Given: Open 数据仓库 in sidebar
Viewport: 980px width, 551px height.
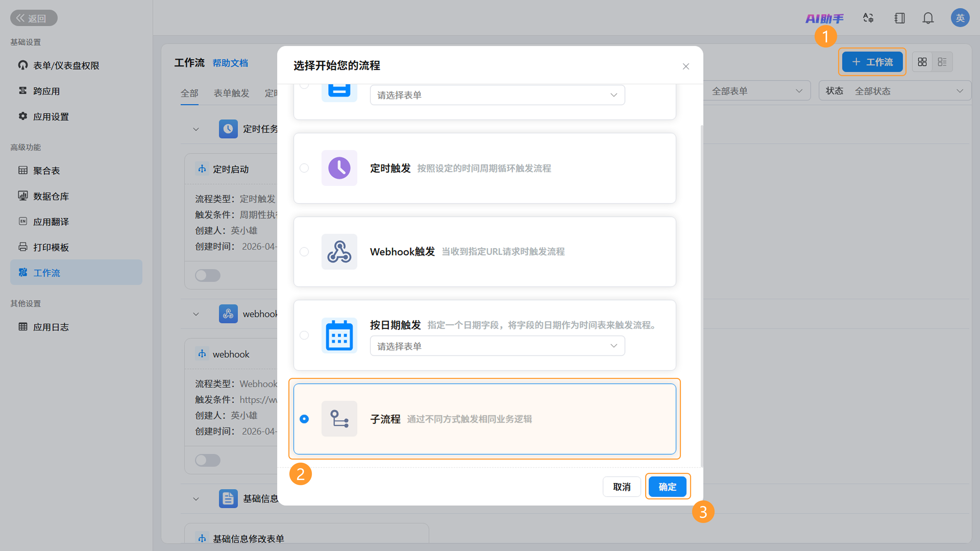Looking at the screenshot, I should (x=76, y=196).
